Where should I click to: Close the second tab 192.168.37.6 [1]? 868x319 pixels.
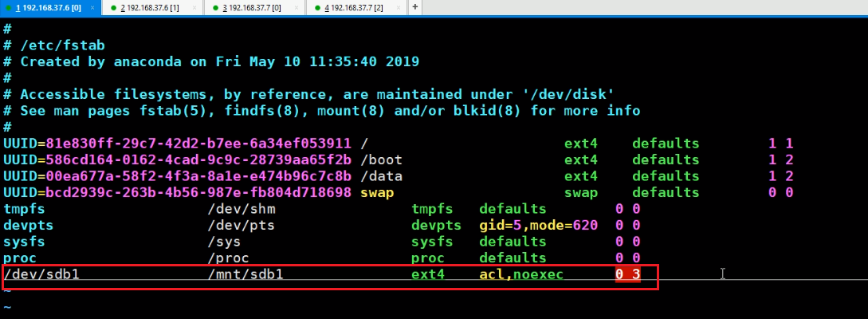196,7
